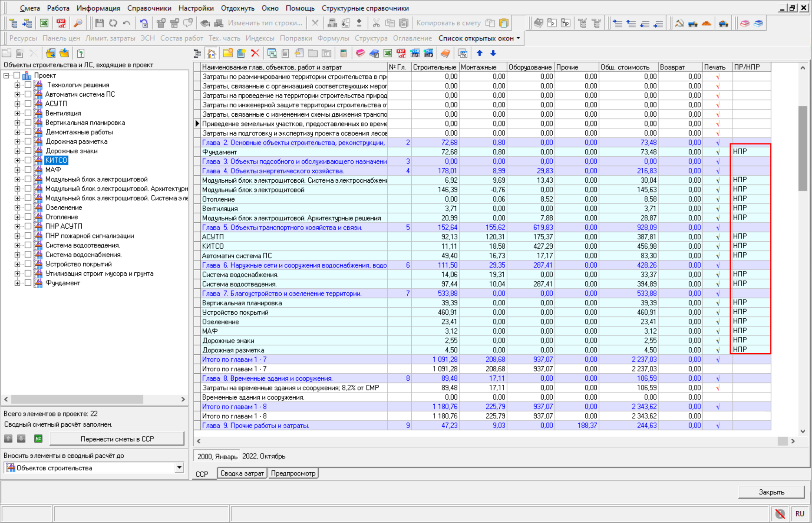Open the Объектов строительства dropdown
Image resolution: width=812 pixels, height=523 pixels.
pos(179,468)
